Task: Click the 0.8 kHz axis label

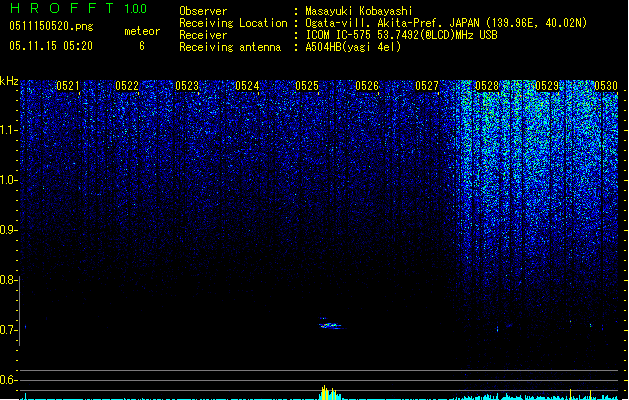Action: pos(8,280)
